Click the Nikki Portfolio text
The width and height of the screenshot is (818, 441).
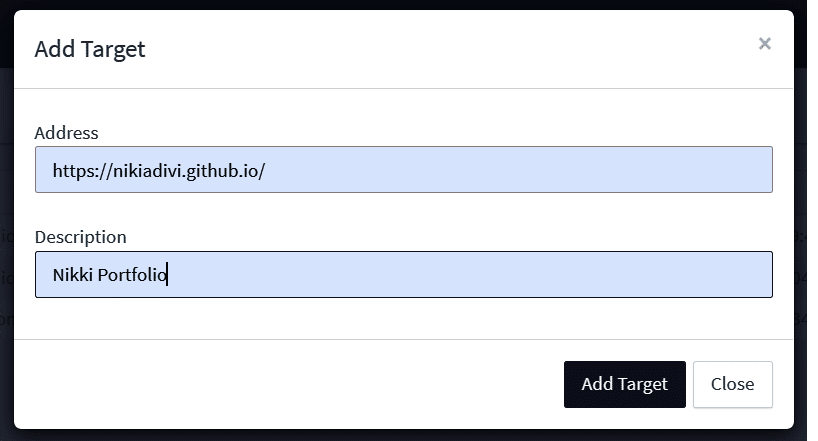tap(110, 275)
